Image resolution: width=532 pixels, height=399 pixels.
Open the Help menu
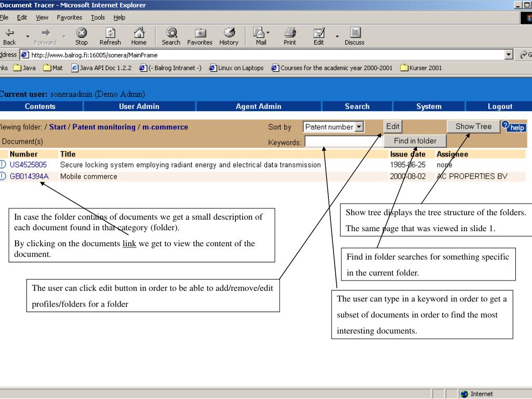click(x=119, y=17)
